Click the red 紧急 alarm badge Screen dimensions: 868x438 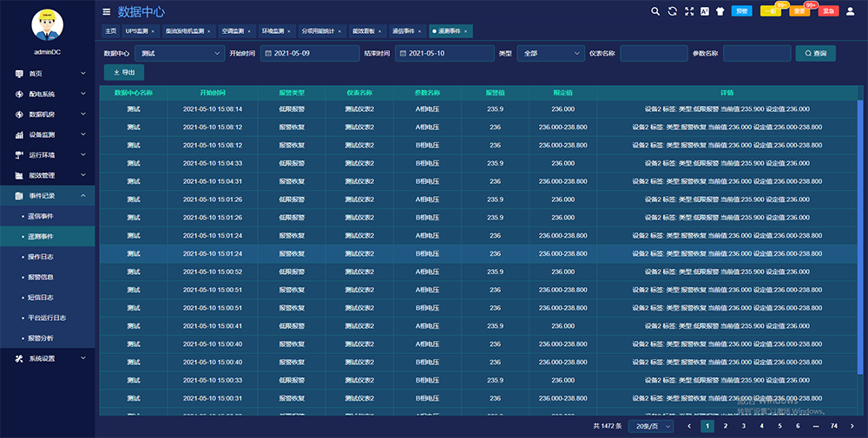pos(828,11)
